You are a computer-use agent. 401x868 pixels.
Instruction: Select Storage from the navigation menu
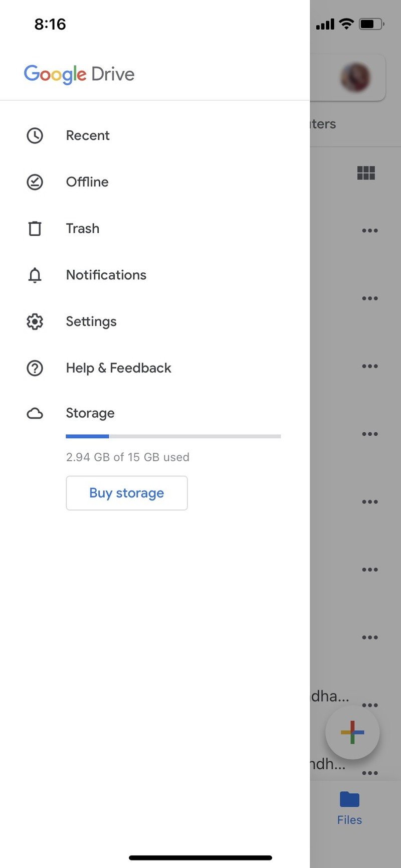(x=90, y=413)
